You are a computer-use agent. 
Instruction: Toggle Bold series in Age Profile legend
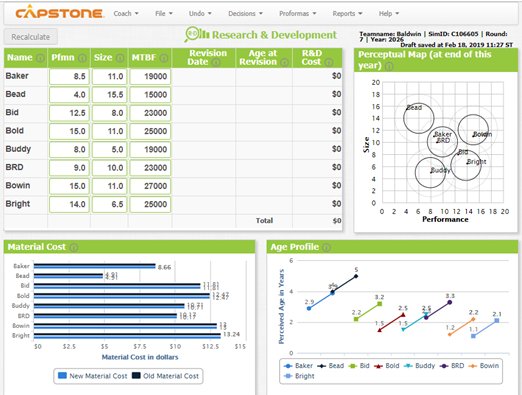coord(387,366)
